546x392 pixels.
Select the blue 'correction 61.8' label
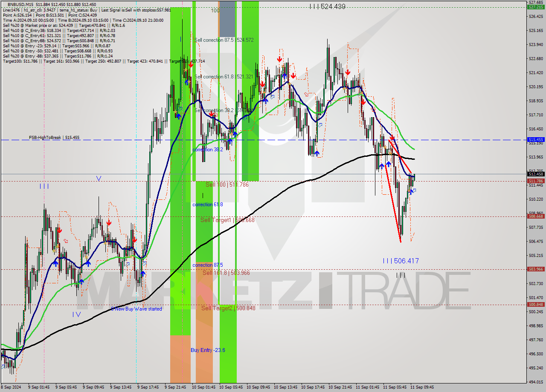click(x=207, y=205)
